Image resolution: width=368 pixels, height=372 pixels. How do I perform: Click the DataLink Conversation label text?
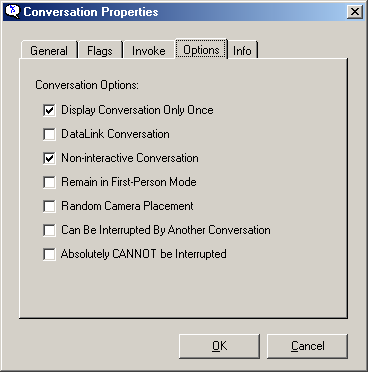pos(115,134)
